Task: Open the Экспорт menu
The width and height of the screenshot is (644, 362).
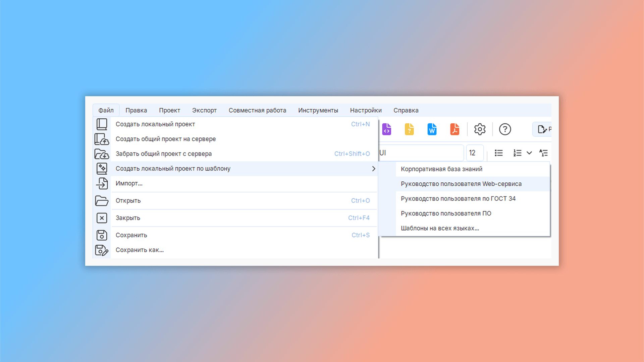Action: [x=204, y=110]
